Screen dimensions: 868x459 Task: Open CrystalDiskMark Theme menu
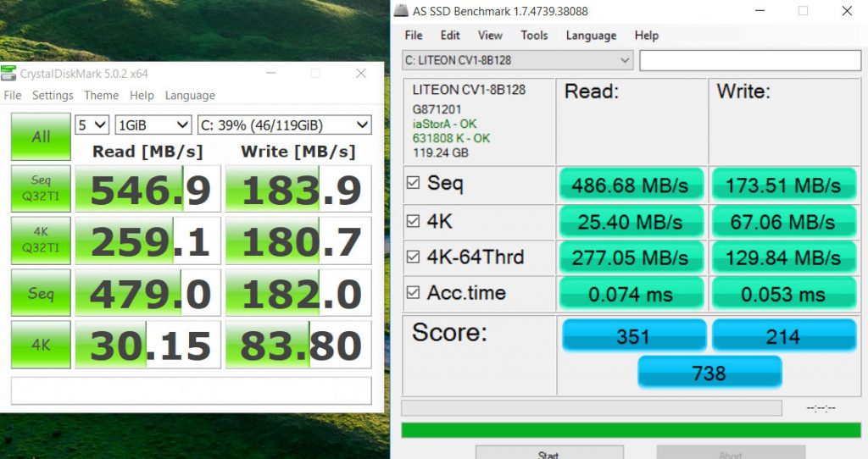click(102, 95)
